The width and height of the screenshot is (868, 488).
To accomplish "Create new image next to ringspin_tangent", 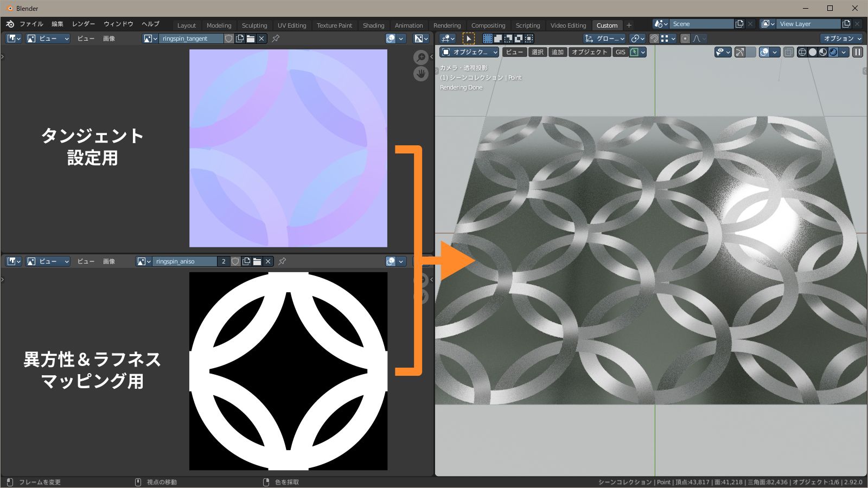I will click(x=240, y=38).
